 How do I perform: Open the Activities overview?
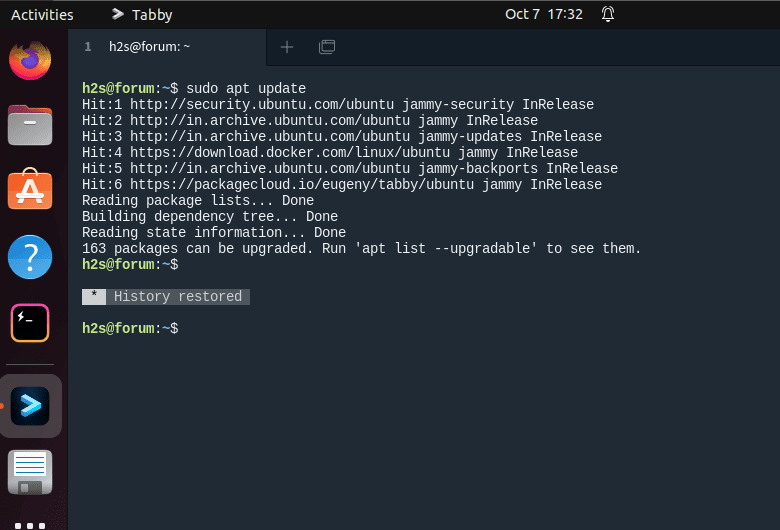click(42, 15)
